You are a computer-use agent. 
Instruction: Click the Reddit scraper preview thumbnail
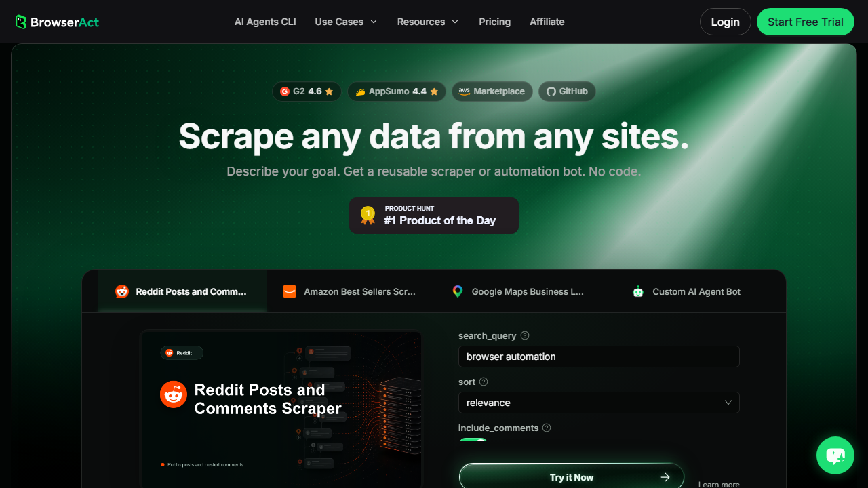pos(281,409)
